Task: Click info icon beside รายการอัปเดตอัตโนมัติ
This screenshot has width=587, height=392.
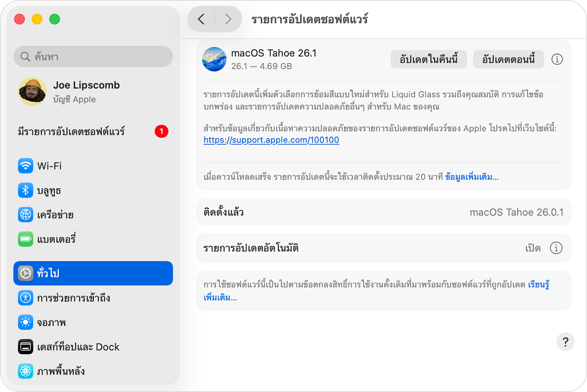Action: (x=556, y=248)
